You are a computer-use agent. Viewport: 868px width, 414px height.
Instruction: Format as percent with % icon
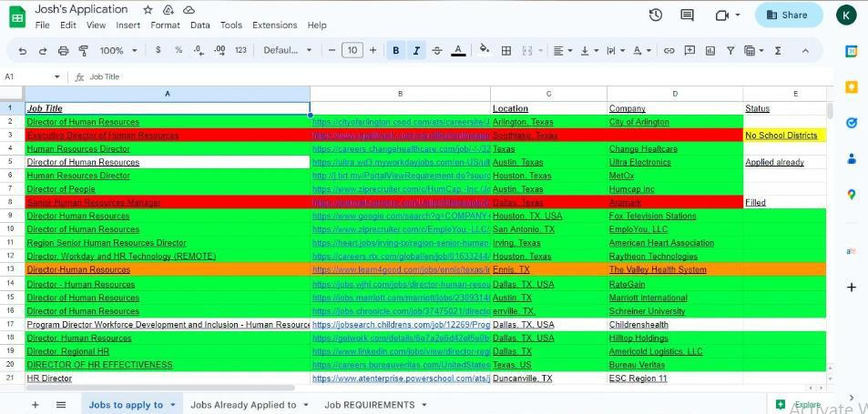tap(179, 50)
